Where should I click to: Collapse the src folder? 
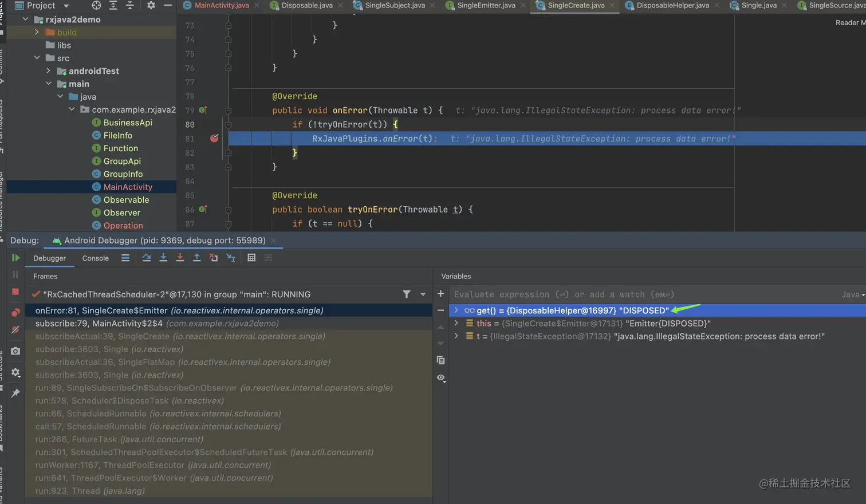37,58
